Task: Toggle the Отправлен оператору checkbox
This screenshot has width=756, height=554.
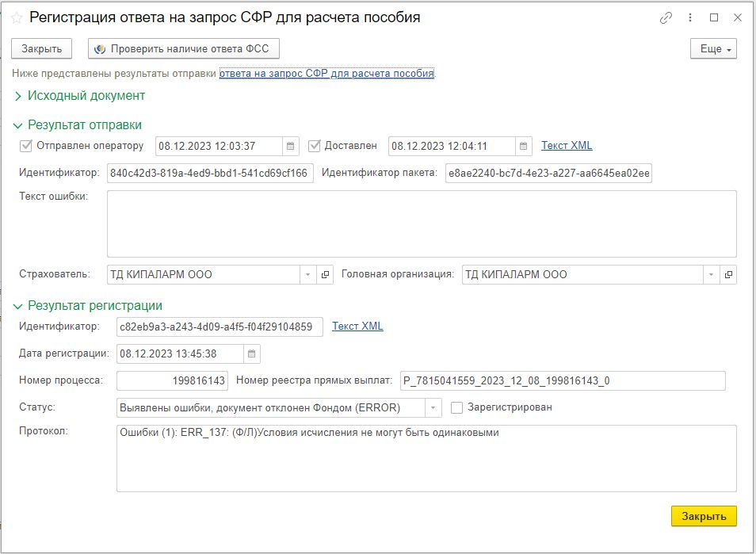Action: pyautogui.click(x=26, y=146)
